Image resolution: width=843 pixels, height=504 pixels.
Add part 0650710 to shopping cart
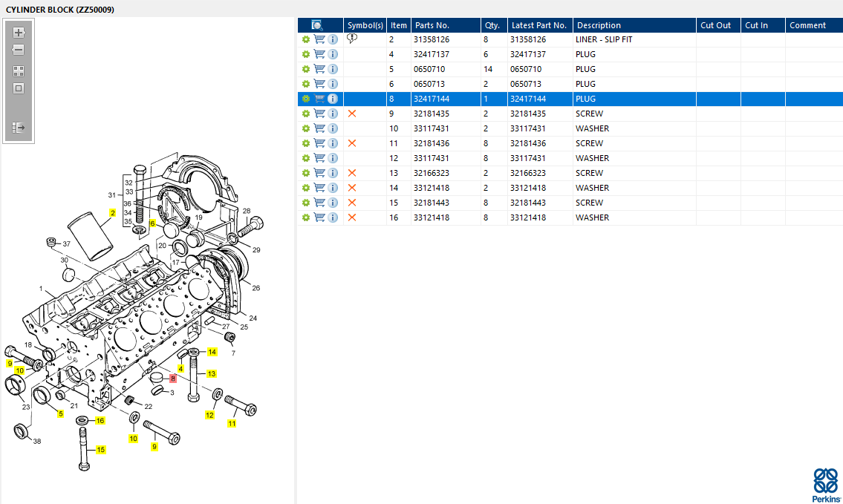coord(319,69)
